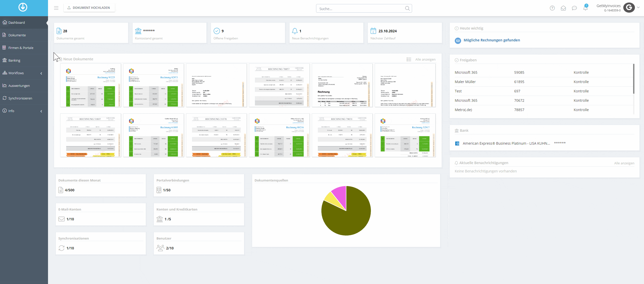
Task: Open Dashboard in the sidebar
Action: coord(24,22)
